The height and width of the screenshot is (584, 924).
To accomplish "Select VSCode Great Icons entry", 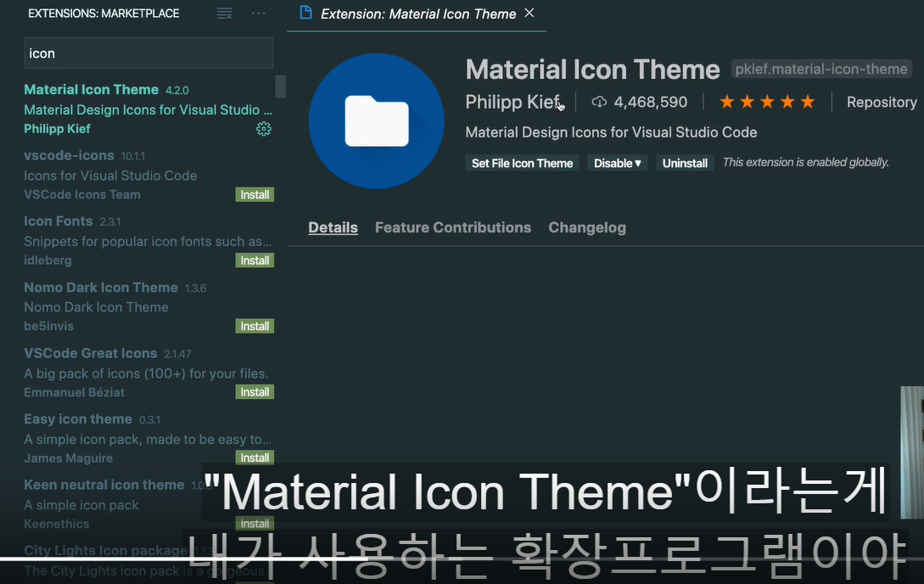I will pos(148,373).
